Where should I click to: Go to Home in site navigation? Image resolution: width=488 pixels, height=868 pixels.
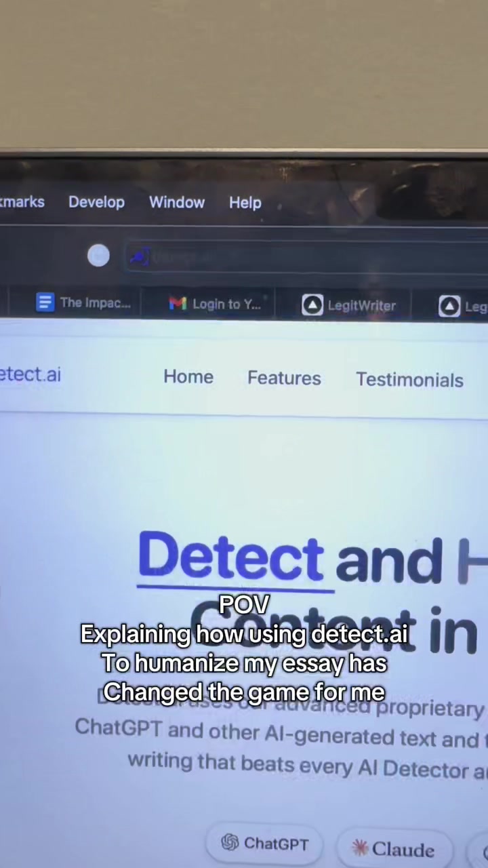pos(188,377)
